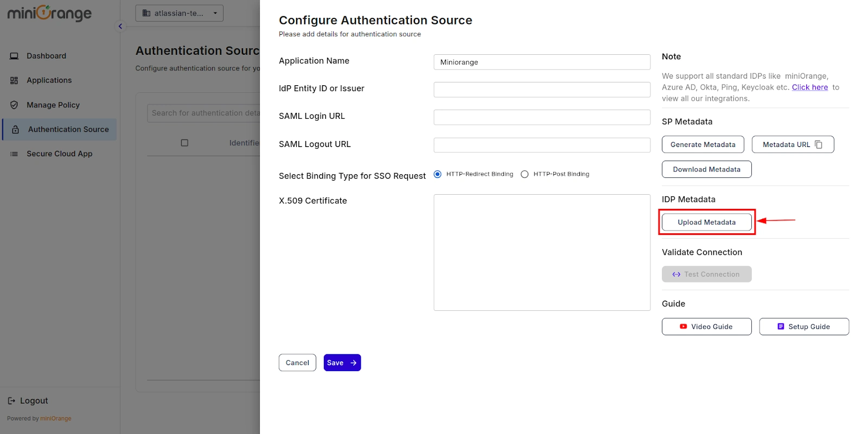Click the Generate Metadata button
The image size is (868, 434).
click(x=703, y=144)
